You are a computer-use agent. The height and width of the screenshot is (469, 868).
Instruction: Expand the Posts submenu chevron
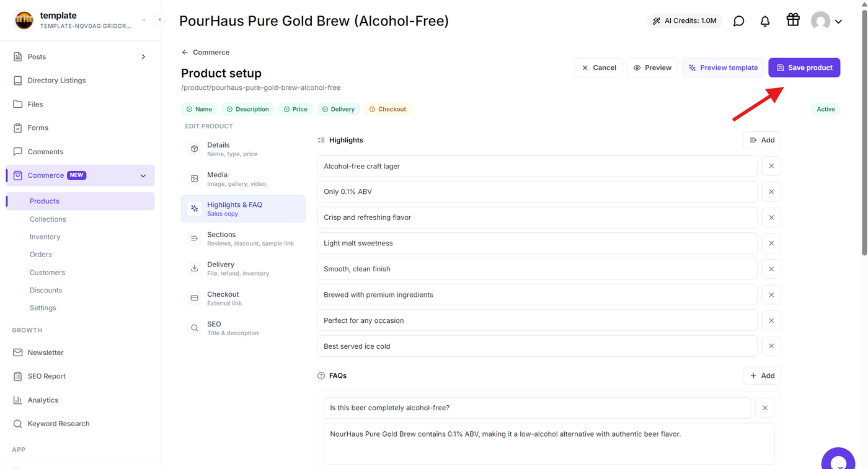click(x=143, y=57)
